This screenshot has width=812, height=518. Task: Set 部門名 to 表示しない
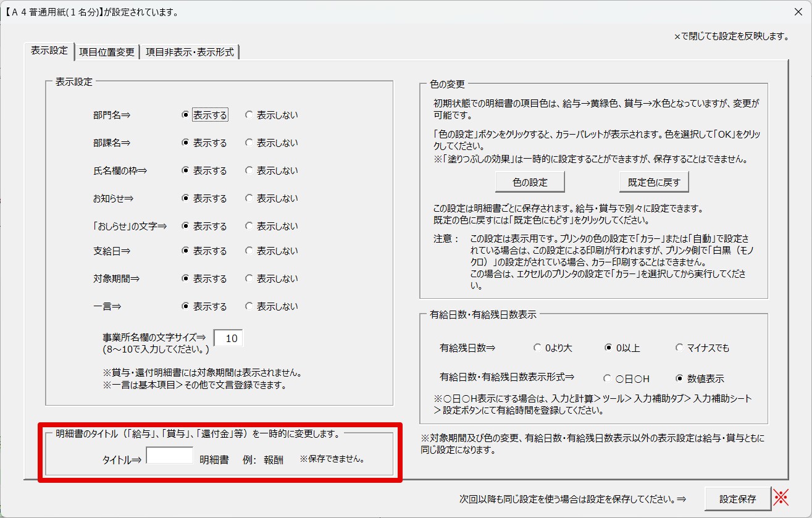coord(249,115)
